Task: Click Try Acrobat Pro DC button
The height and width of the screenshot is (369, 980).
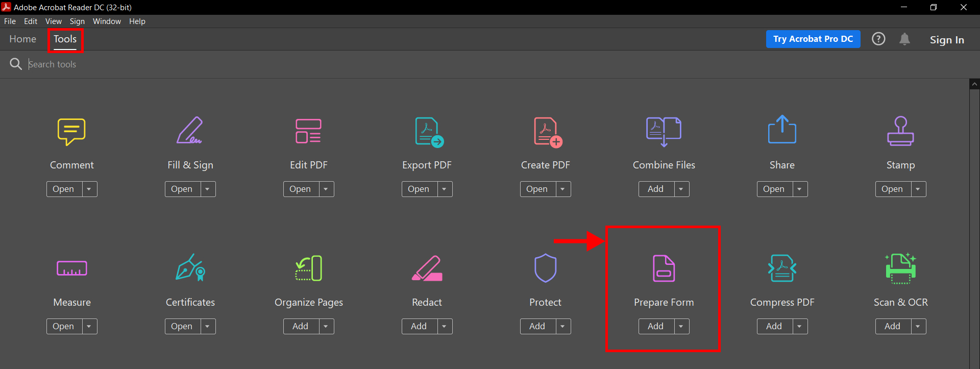Action: click(813, 39)
